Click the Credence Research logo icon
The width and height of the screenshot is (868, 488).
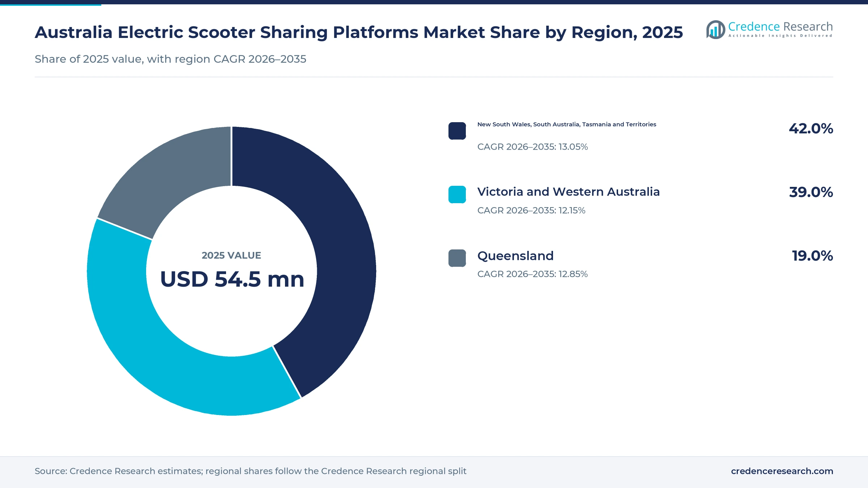(x=715, y=30)
